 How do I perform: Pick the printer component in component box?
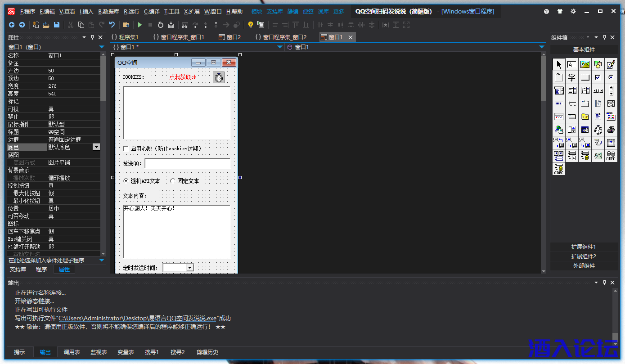pyautogui.click(x=611, y=130)
